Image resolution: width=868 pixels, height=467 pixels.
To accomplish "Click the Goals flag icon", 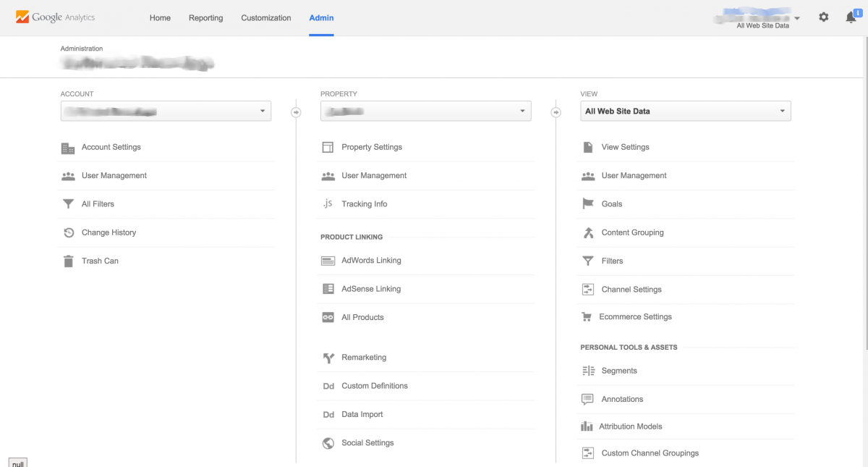I will pyautogui.click(x=588, y=204).
